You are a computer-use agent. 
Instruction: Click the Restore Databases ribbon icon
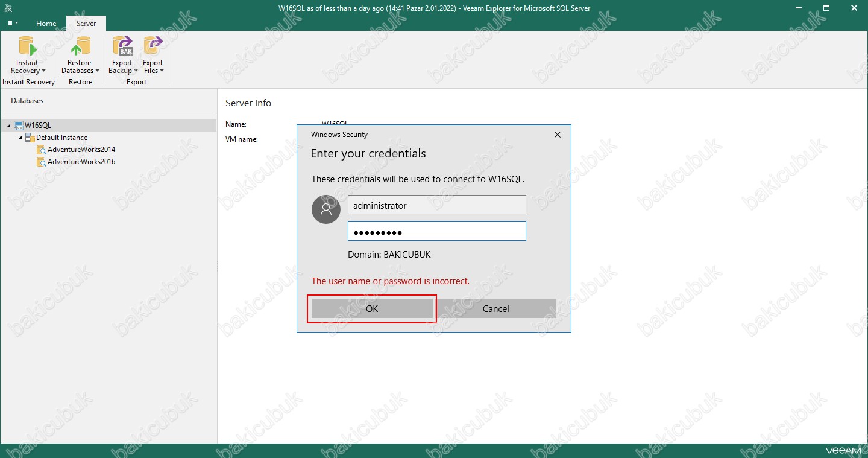pos(80,46)
